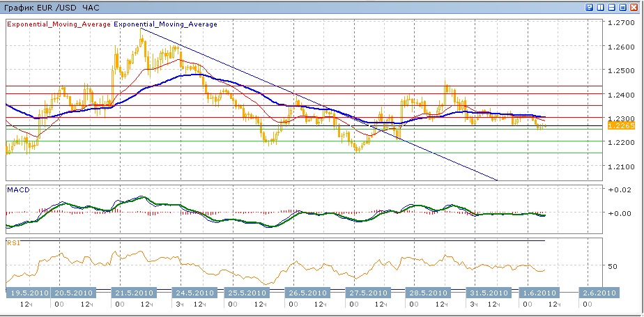Click the 2.6.2010 date marker

pyautogui.click(x=597, y=293)
